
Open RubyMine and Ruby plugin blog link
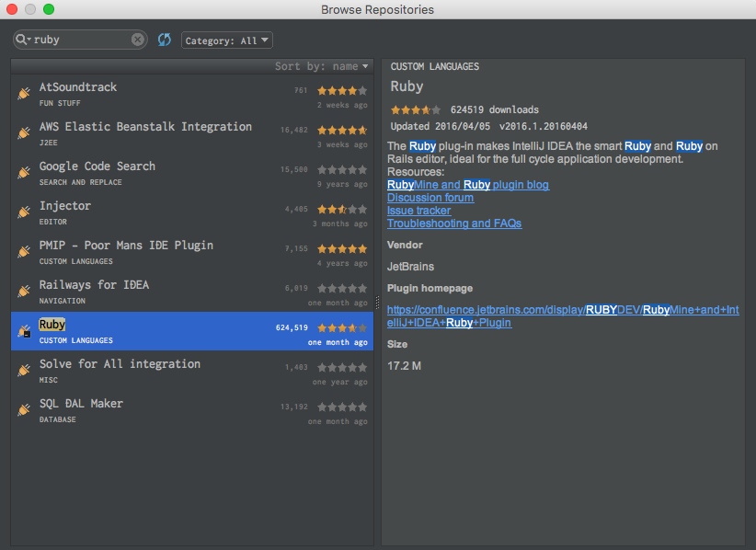coord(468,185)
